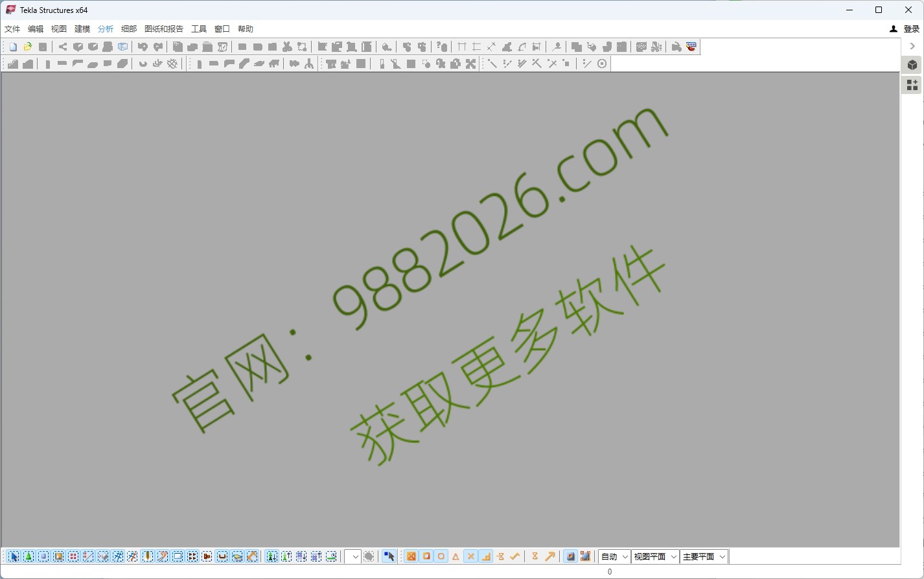Toggle the Select connections green triangle switch
The width and height of the screenshot is (924, 579).
point(29,556)
